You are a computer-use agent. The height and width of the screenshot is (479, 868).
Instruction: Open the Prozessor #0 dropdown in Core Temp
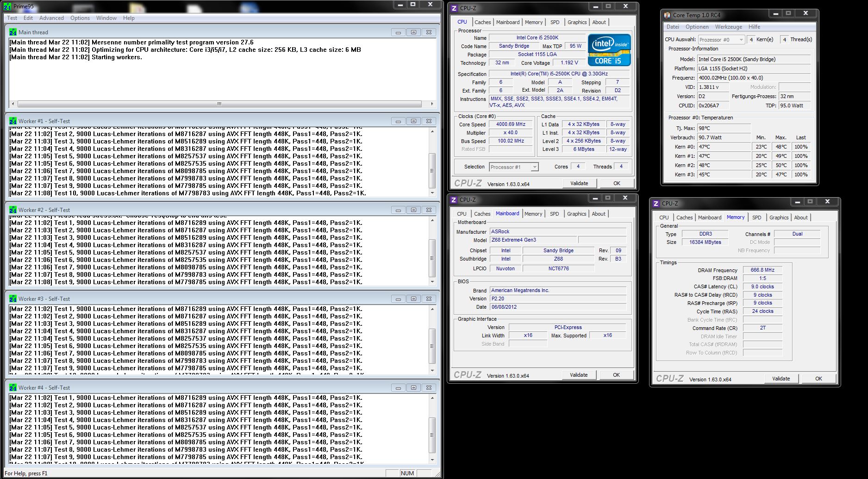pyautogui.click(x=741, y=40)
